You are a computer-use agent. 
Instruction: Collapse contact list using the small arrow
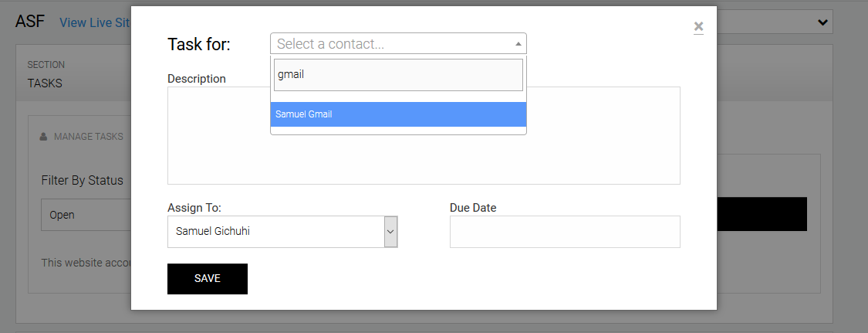(518, 44)
